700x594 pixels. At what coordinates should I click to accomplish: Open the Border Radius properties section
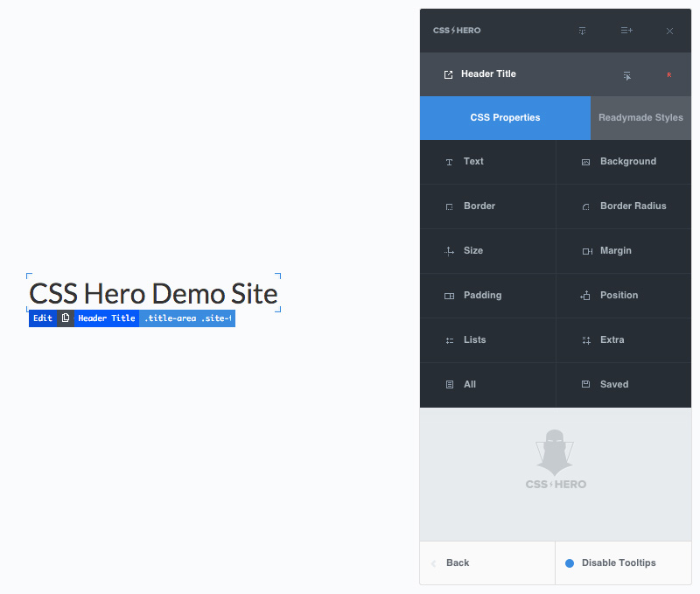[624, 206]
